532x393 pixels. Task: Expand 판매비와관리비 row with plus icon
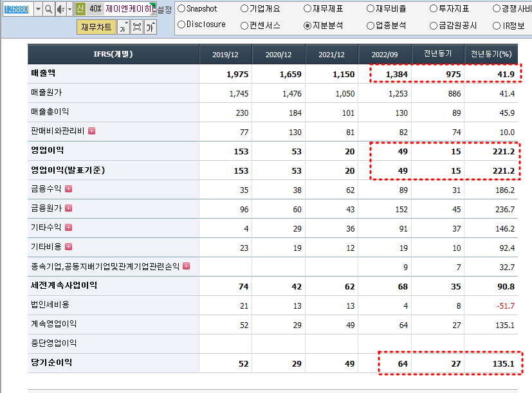pyautogui.click(x=91, y=131)
